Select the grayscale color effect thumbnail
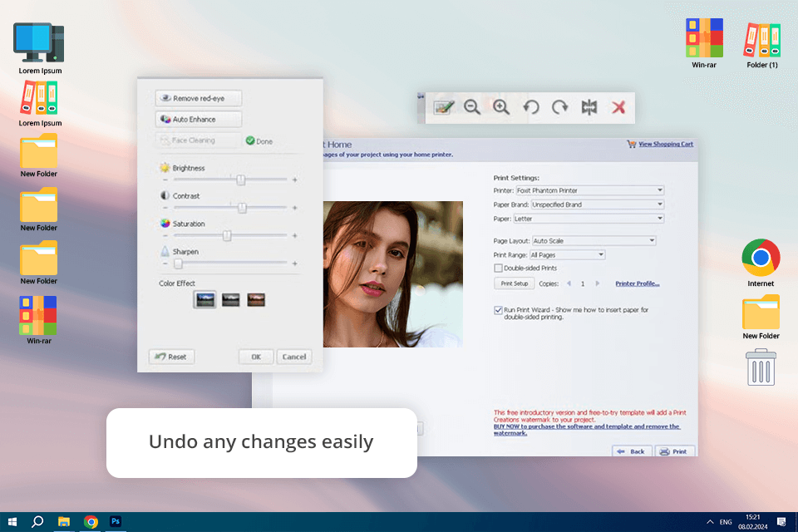 click(x=230, y=300)
